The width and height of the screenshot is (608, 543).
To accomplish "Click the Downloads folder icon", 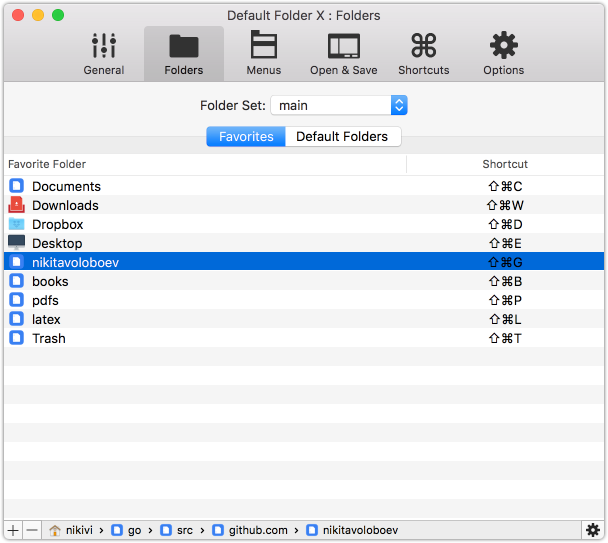I will tap(16, 205).
